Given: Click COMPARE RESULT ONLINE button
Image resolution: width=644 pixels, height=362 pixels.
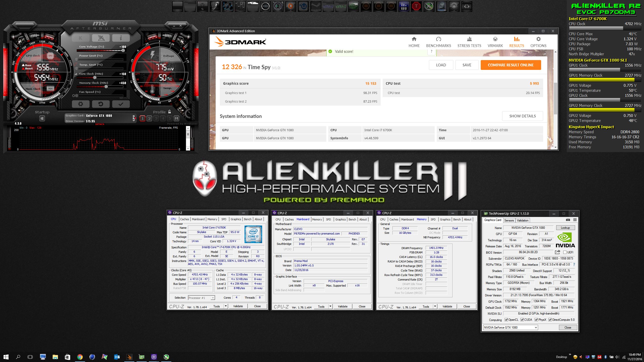Looking at the screenshot, I should coord(511,65).
